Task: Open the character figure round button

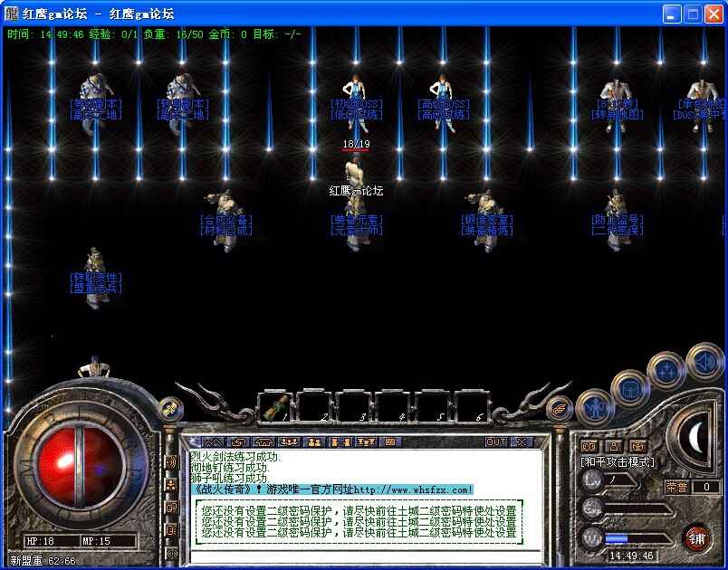Action: click(x=594, y=405)
